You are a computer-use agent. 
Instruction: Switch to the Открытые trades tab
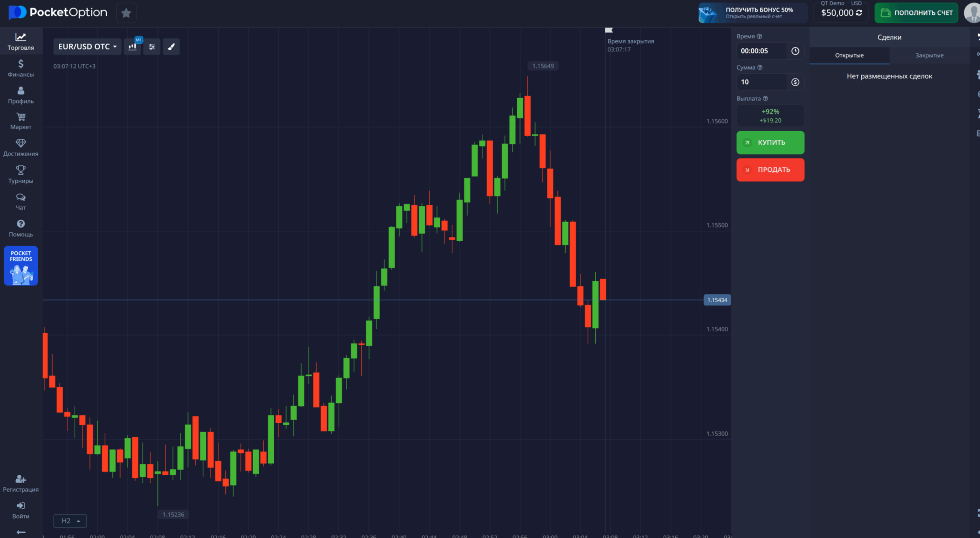point(849,56)
